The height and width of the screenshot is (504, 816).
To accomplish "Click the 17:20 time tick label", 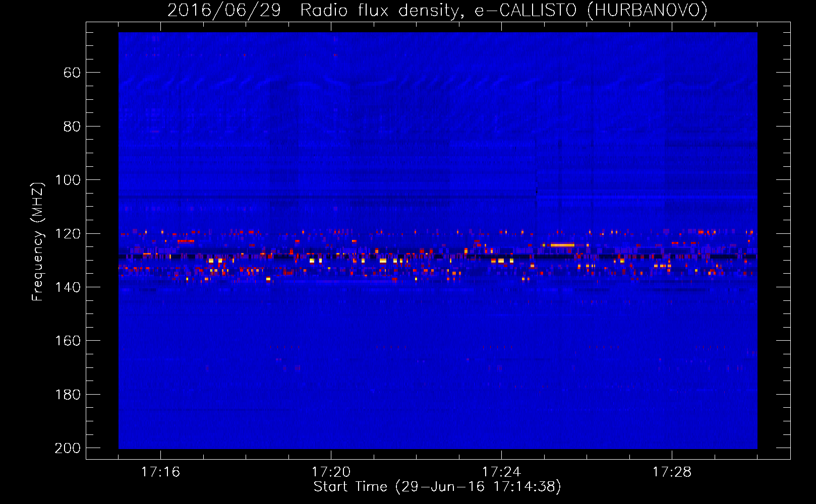I will [x=331, y=472].
